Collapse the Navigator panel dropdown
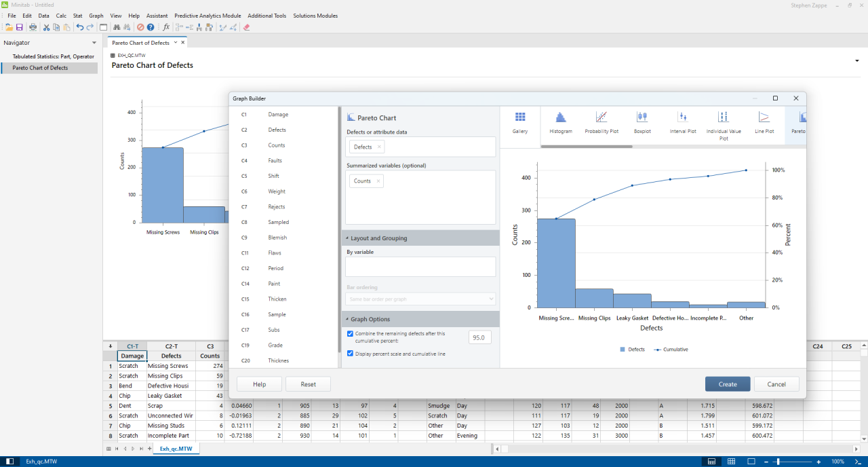This screenshot has height=467, width=868. tap(94, 42)
